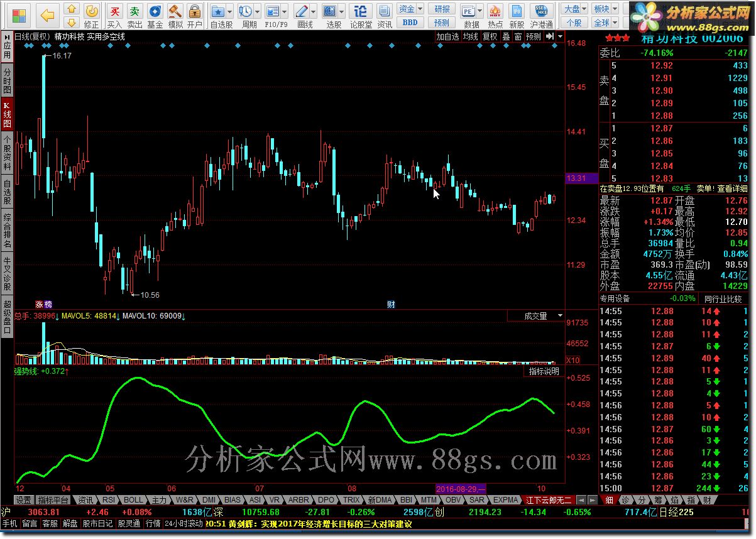Select the TRIX indicator tab
This screenshot has width=756, height=539.
351,500
